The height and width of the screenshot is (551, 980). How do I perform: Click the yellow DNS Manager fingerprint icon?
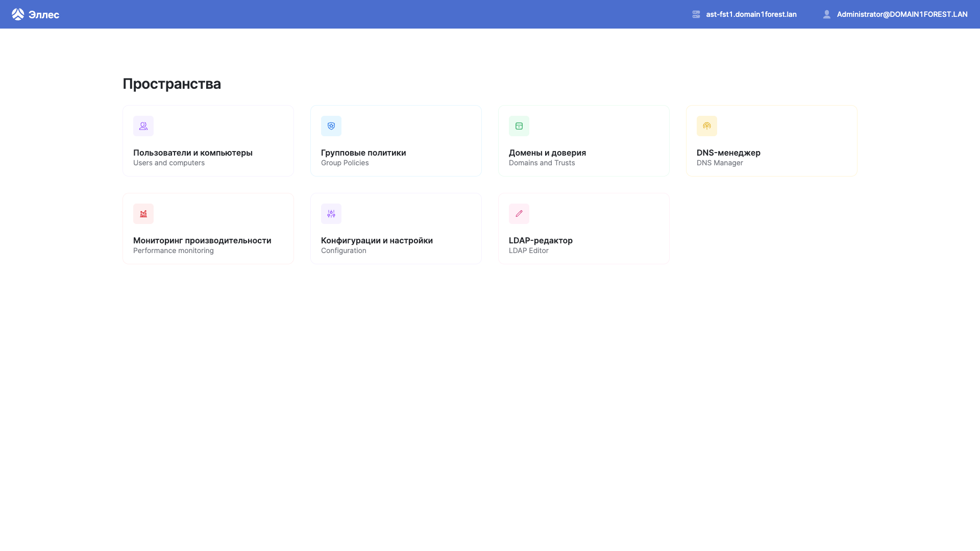(x=707, y=126)
